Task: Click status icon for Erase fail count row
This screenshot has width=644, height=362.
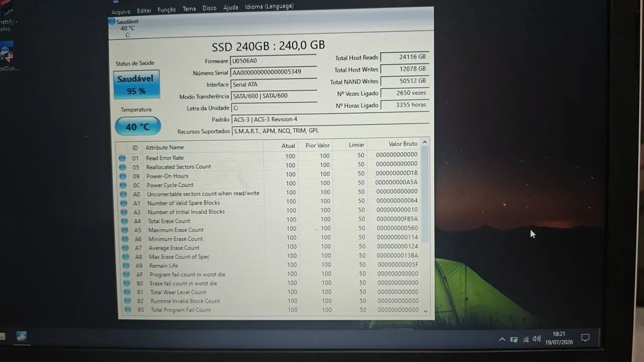Action: tap(126, 284)
